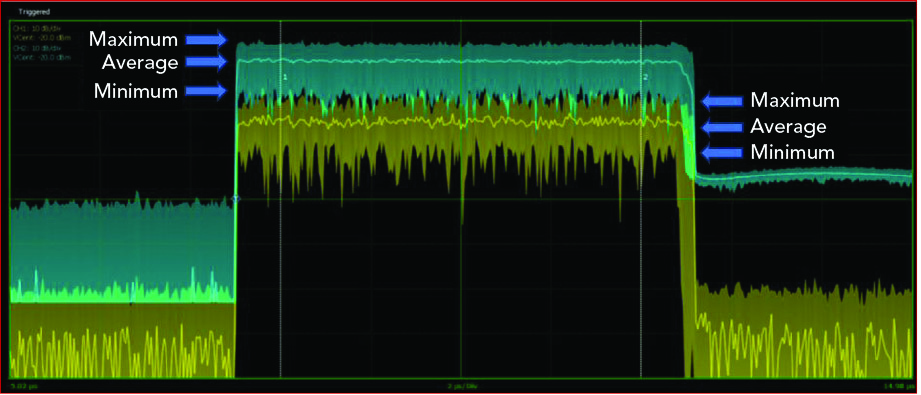Click the left blue Average arrow

tap(207, 61)
